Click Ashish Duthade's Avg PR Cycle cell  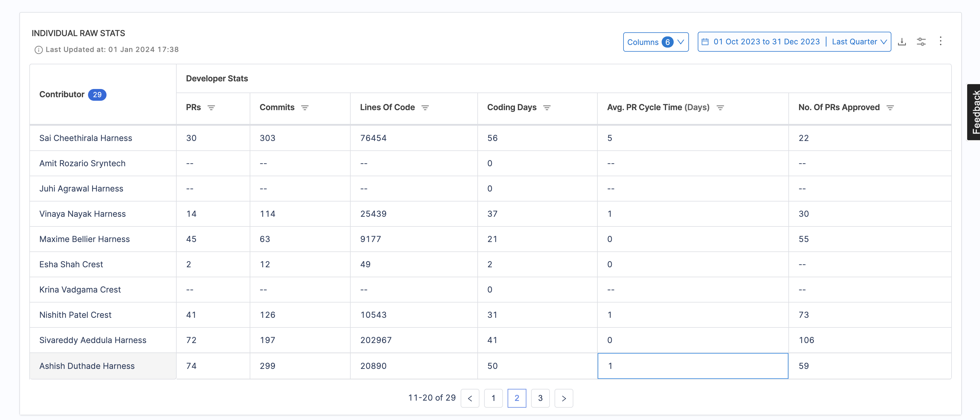[x=692, y=366]
